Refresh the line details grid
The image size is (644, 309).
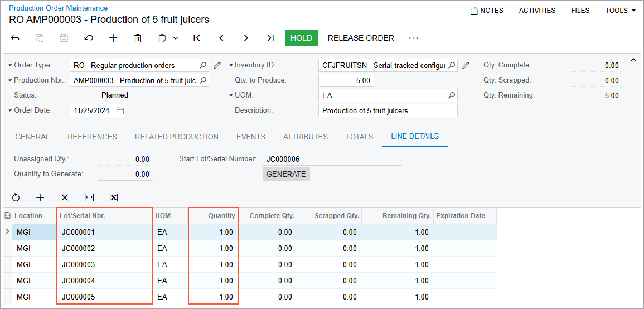(16, 197)
